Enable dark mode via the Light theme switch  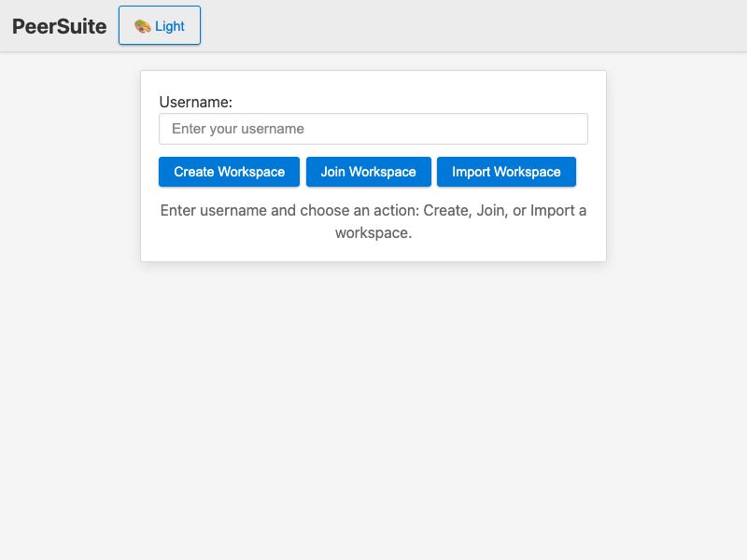pos(159,25)
